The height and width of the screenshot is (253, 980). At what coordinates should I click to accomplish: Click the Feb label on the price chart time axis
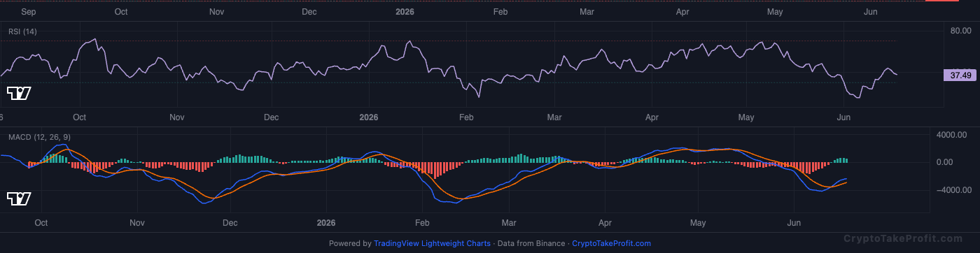click(x=500, y=12)
